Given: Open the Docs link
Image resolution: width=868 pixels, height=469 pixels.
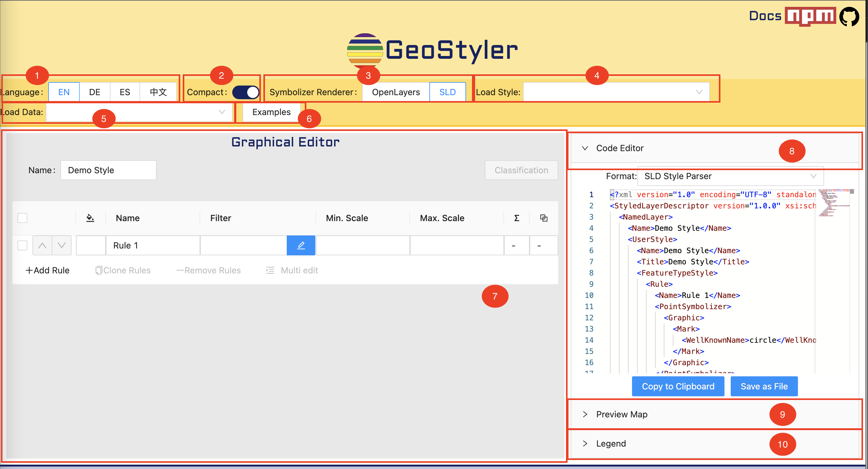Looking at the screenshot, I should point(765,16).
